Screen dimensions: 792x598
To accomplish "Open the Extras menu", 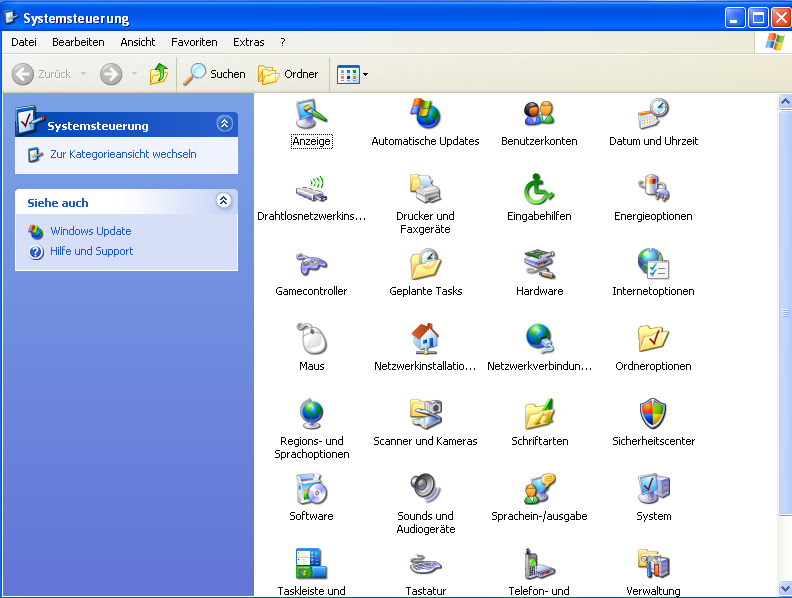I will [249, 42].
